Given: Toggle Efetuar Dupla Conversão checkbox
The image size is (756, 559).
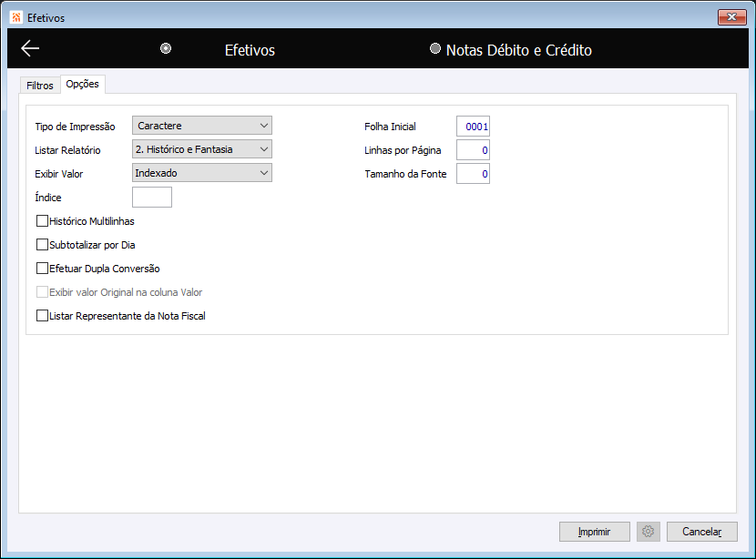Looking at the screenshot, I should pos(43,269).
